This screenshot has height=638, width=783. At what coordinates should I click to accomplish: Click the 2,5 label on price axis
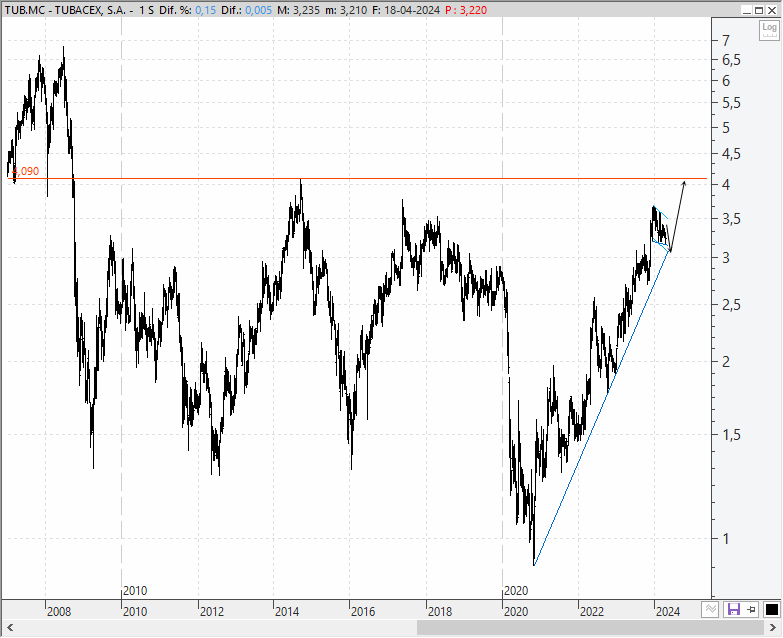(x=731, y=305)
